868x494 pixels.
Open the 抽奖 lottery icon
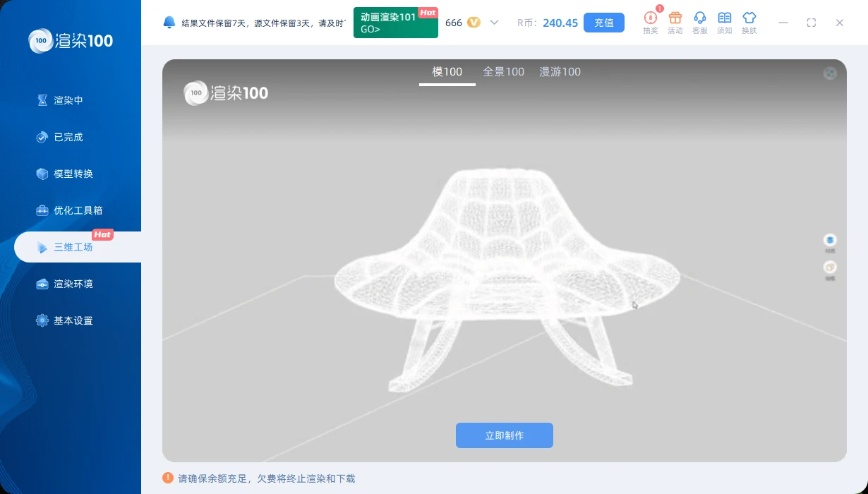(651, 22)
